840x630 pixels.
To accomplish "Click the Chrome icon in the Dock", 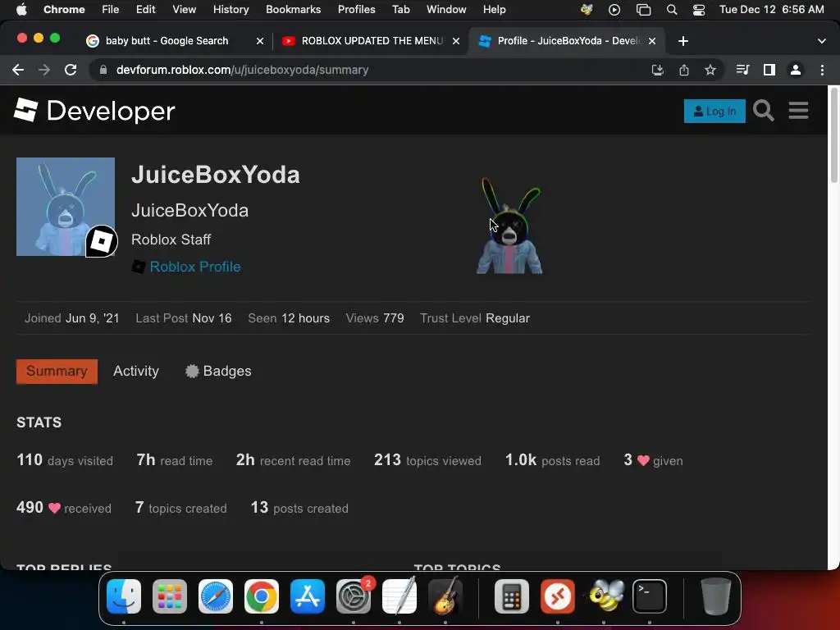I will pyautogui.click(x=262, y=596).
